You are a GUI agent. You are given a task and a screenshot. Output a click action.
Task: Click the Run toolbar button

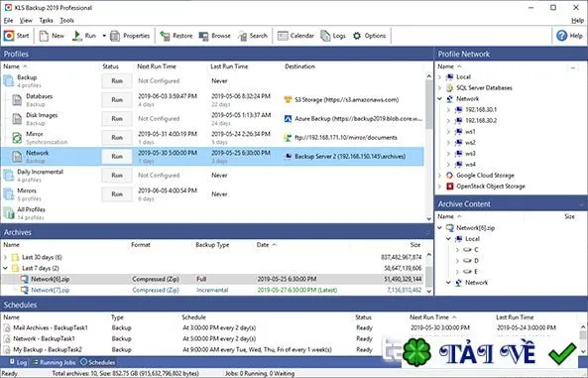tap(84, 36)
